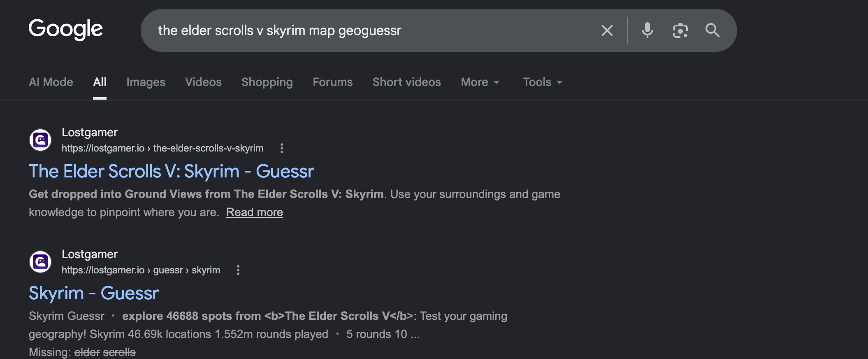
Task: Open the Google logo home link
Action: pyautogui.click(x=66, y=29)
